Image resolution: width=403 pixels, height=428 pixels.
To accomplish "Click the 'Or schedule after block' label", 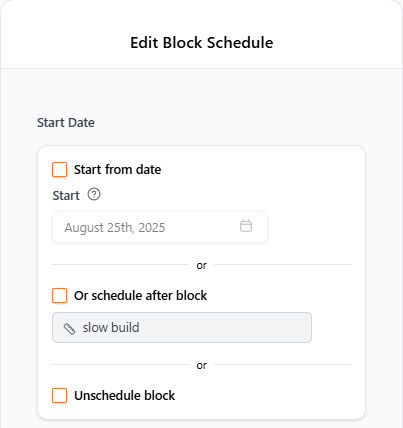I will (140, 296).
